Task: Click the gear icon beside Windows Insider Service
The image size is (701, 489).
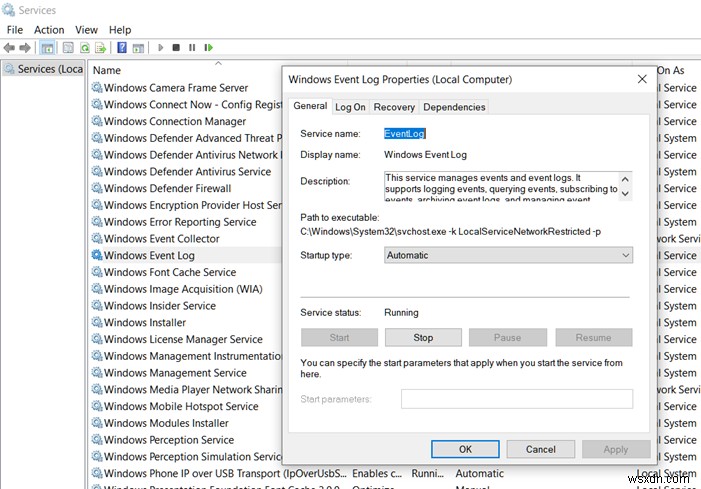Action: [x=97, y=305]
